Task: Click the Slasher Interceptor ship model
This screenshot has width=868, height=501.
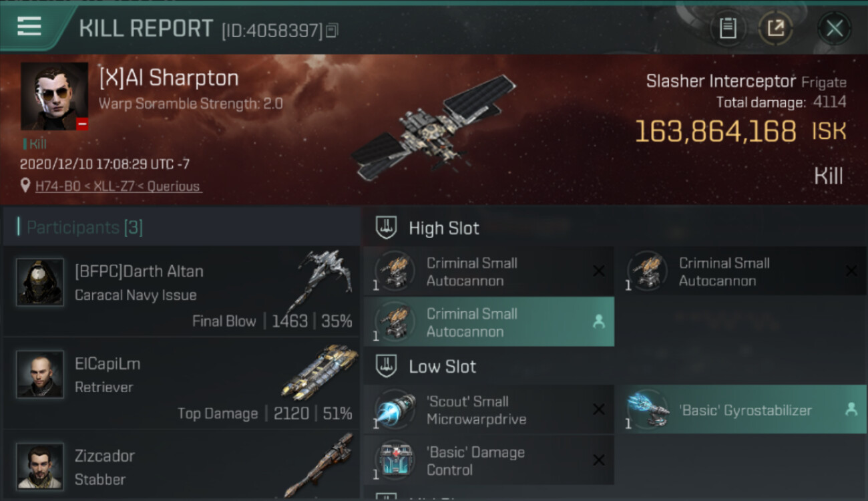Action: point(434,127)
